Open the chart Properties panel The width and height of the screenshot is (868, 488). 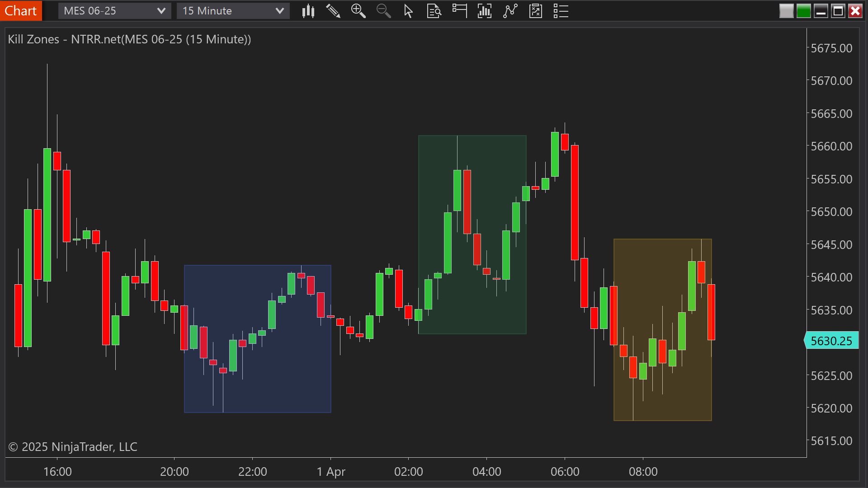point(561,11)
